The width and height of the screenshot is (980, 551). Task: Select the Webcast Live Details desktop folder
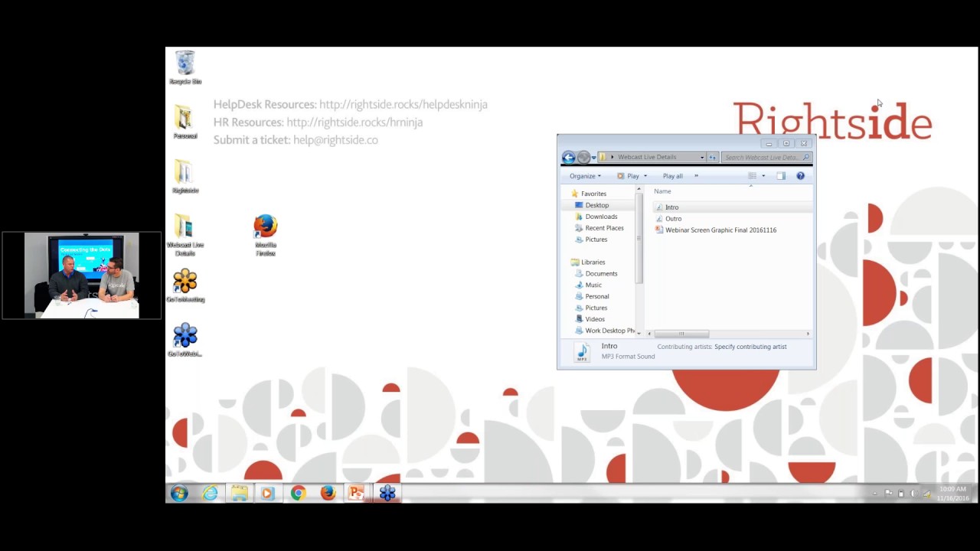(185, 236)
